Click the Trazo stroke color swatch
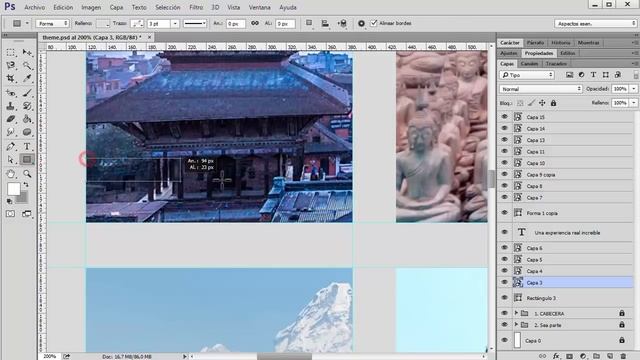The image size is (640, 360). point(137,24)
